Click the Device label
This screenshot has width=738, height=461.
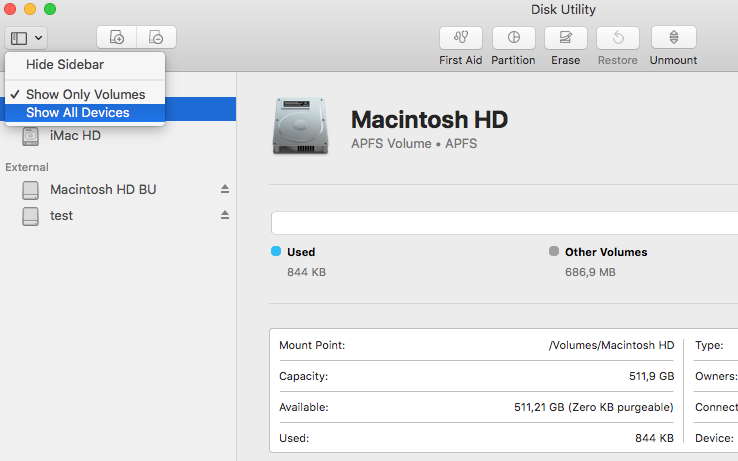(714, 438)
